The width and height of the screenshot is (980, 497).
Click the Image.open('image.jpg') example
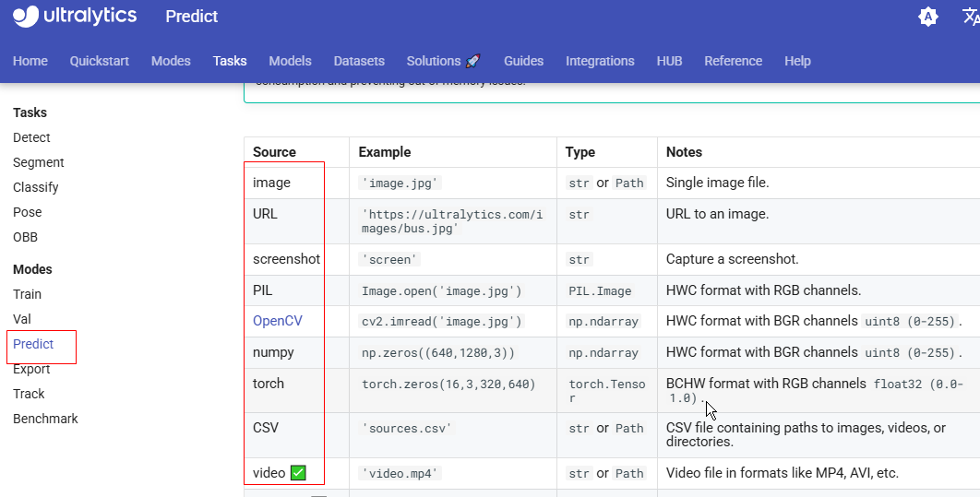click(441, 291)
